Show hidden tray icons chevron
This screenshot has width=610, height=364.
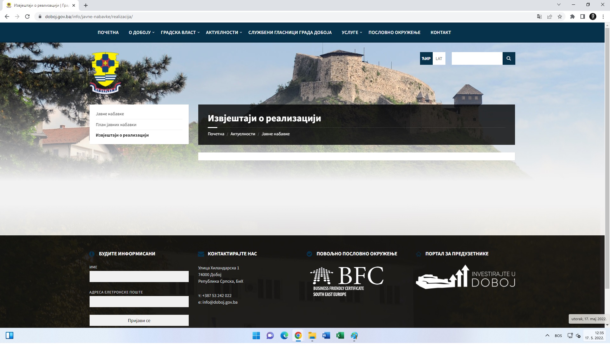point(547,335)
